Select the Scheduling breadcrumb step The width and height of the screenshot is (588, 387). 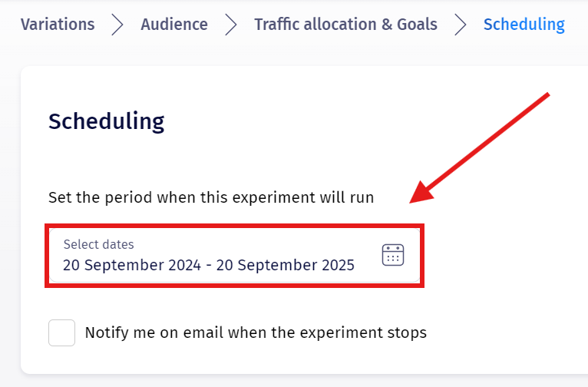pyautogui.click(x=524, y=25)
